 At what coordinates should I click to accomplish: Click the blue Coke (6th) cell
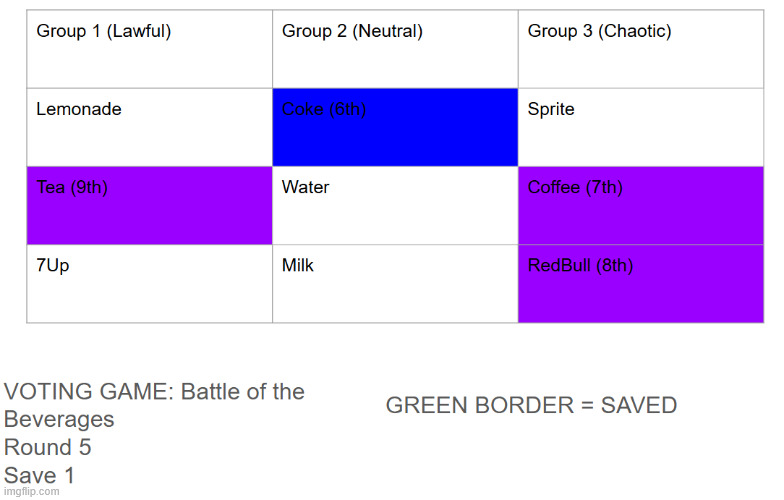(396, 128)
